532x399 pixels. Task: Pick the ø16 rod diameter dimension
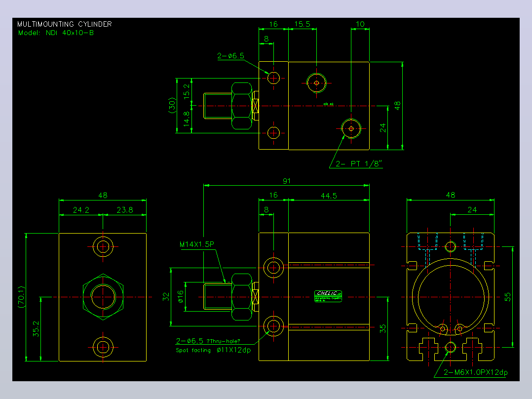pos(181,297)
